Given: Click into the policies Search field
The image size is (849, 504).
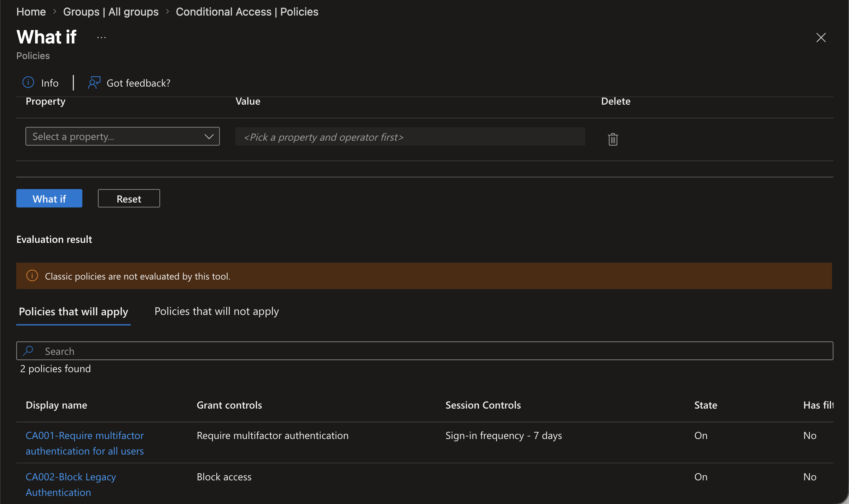Looking at the screenshot, I should (424, 351).
